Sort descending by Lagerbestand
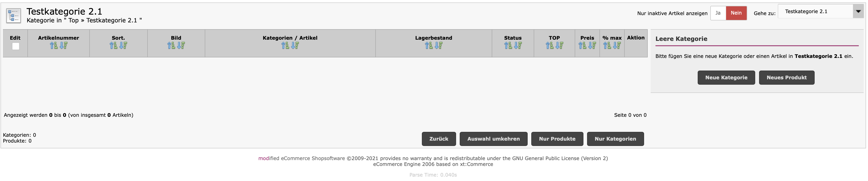This screenshot has width=868, height=181. [438, 45]
